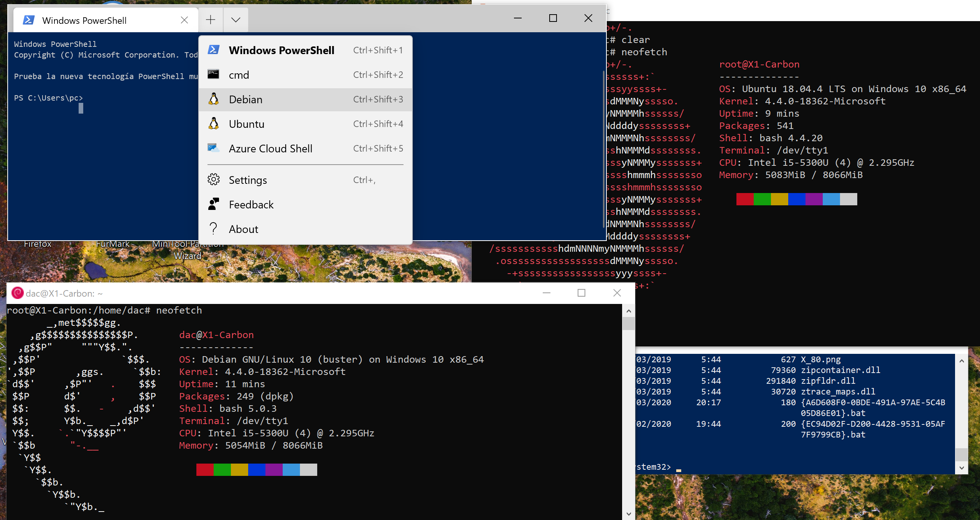The height and width of the screenshot is (520, 980).
Task: Click the red swatch in Ubuntu neofetch palette
Action: coord(744,199)
